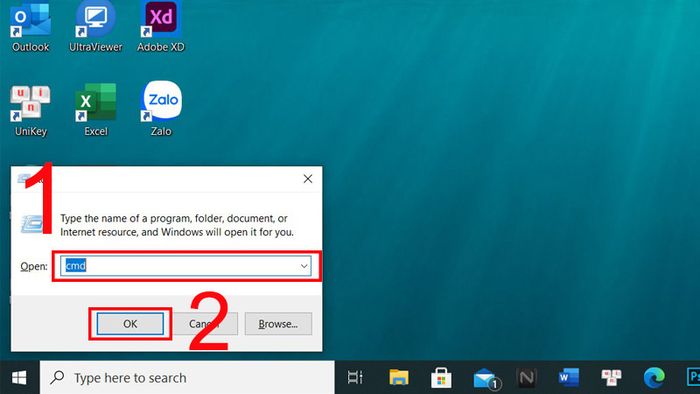The width and height of the screenshot is (700, 394).
Task: Click Cancel in the Run dialog
Action: (x=205, y=323)
